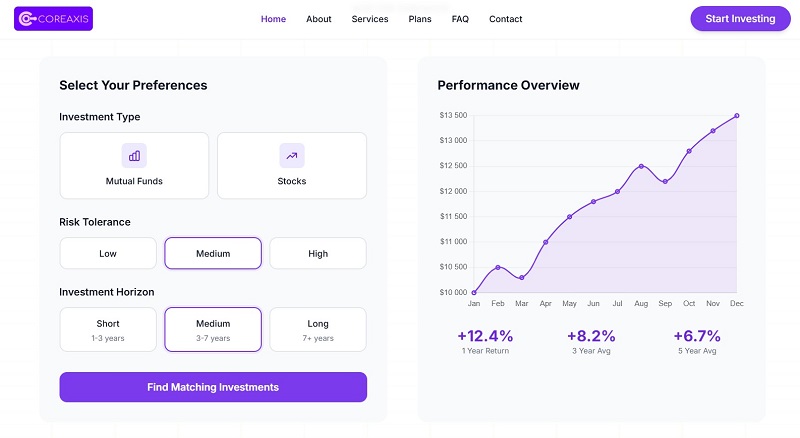
Task: Select the Stocks trending arrow icon
Action: pyautogui.click(x=292, y=156)
